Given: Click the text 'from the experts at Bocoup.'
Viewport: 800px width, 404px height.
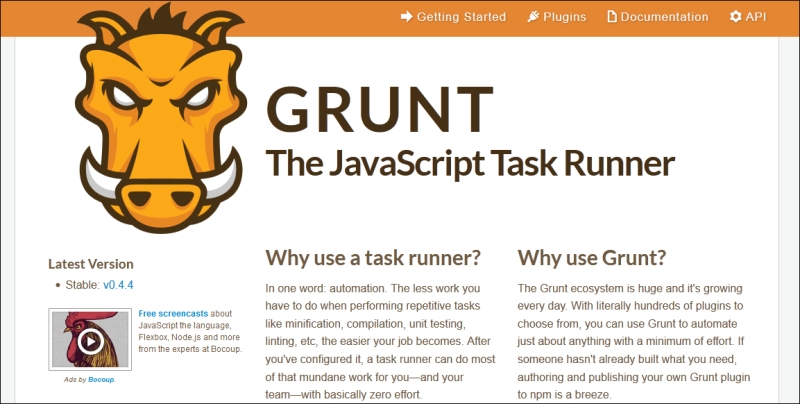Looking at the screenshot, I should [x=190, y=349].
